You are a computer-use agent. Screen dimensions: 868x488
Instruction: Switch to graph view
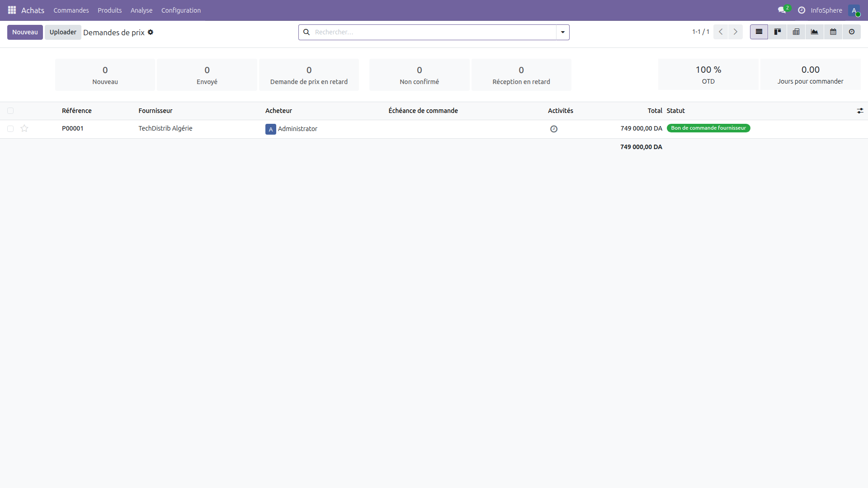pos(815,32)
